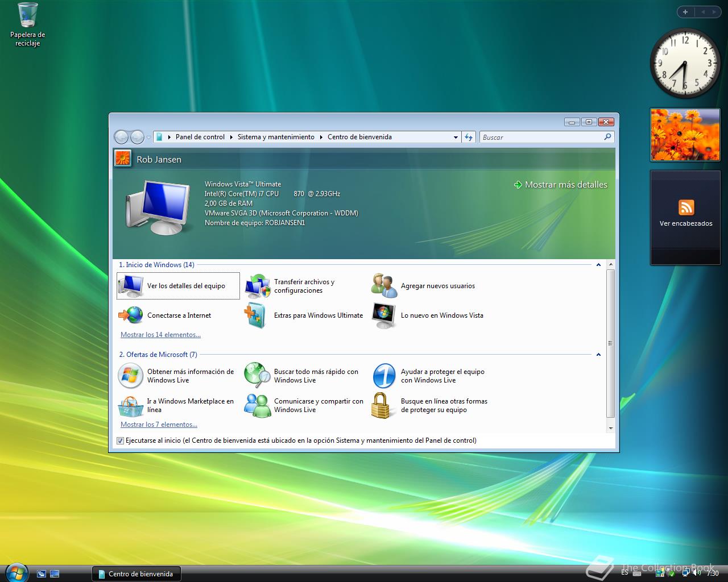Uncheck the Ejecutarse al inicio checkbox
Image resolution: width=728 pixels, height=582 pixels.
pos(120,440)
